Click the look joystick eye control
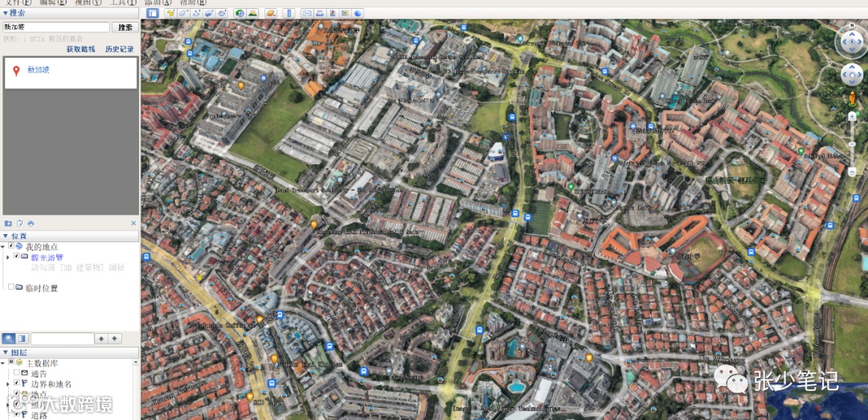This screenshot has height=420, width=868. [x=851, y=41]
